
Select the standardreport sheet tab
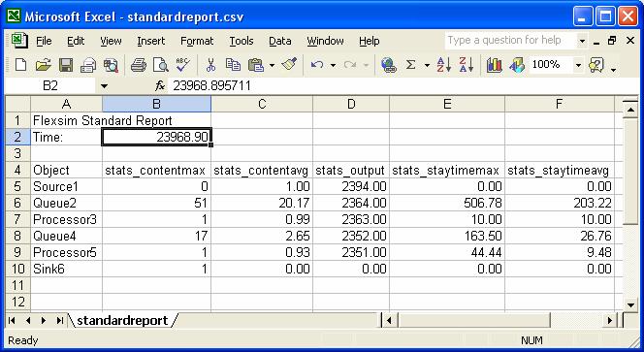[122, 320]
